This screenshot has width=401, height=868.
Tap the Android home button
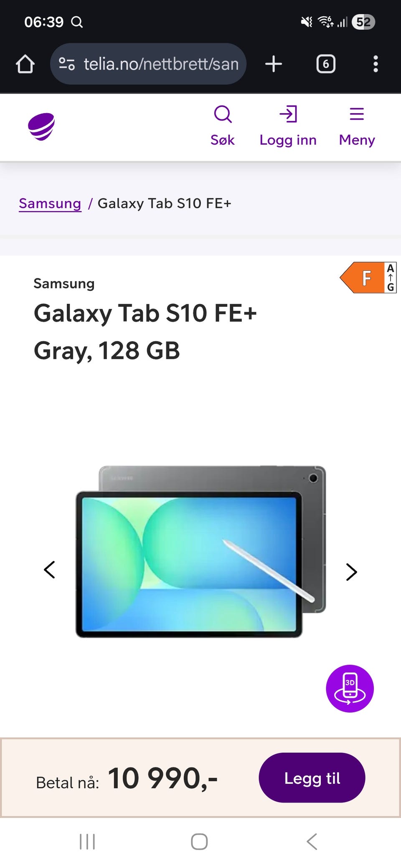[x=199, y=842]
